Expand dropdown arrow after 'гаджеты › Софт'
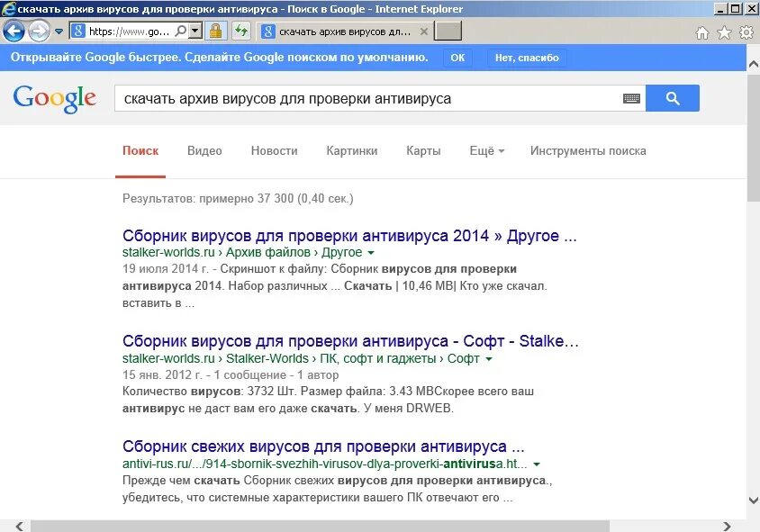The width and height of the screenshot is (760, 532). 489,359
